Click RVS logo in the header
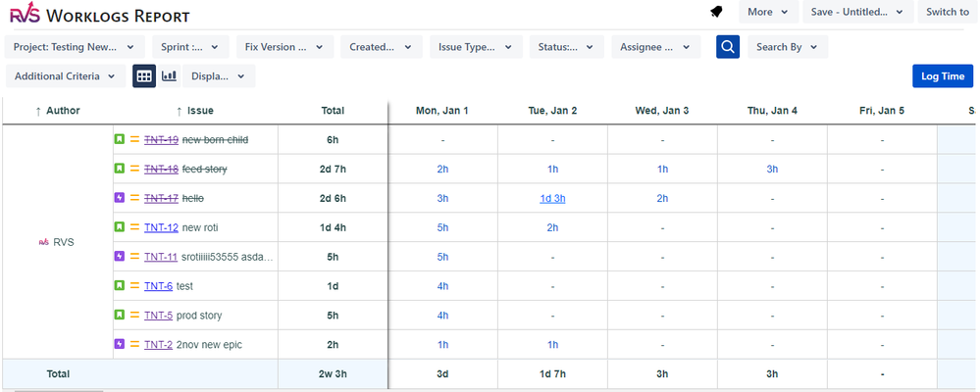Image resolution: width=980 pixels, height=392 pixels. click(x=26, y=14)
